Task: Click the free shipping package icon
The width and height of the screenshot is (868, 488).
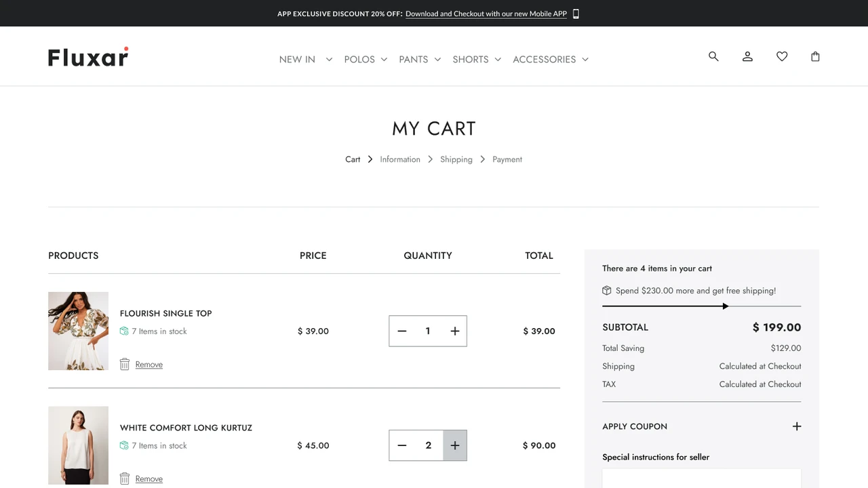Action: point(607,290)
